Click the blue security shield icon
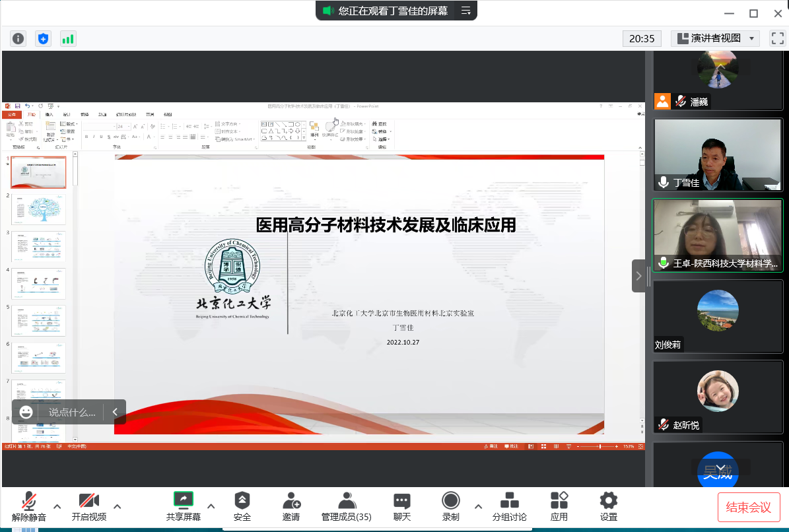Screen dimensions: 789x532 pyautogui.click(x=43, y=38)
